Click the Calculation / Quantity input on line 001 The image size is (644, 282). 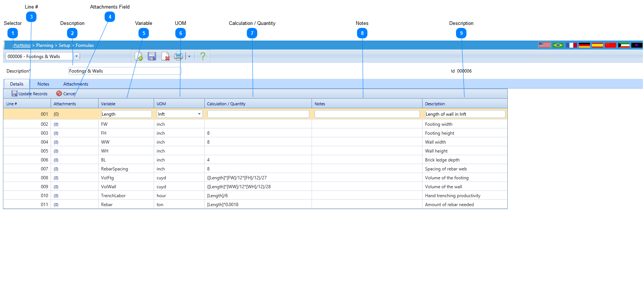pyautogui.click(x=258, y=114)
